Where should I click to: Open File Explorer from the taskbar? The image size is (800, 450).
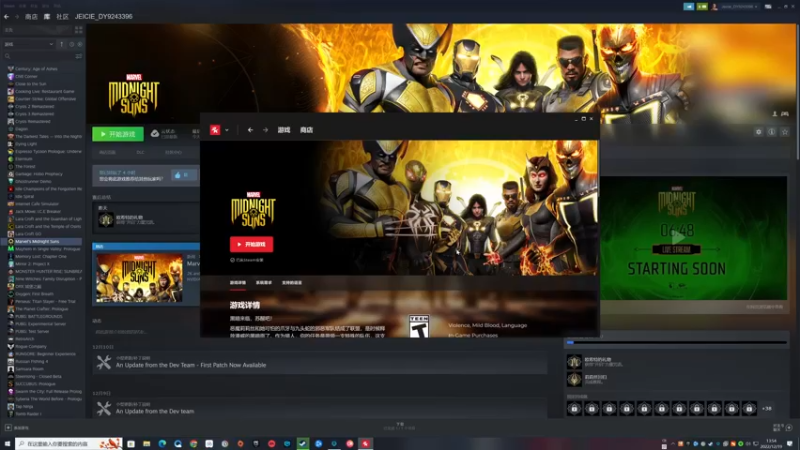click(146, 444)
